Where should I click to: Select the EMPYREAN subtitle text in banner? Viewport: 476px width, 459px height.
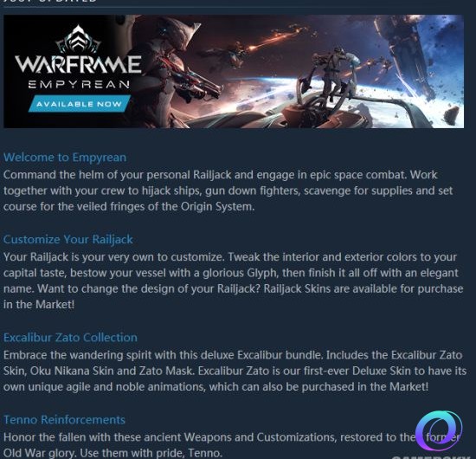click(79, 84)
